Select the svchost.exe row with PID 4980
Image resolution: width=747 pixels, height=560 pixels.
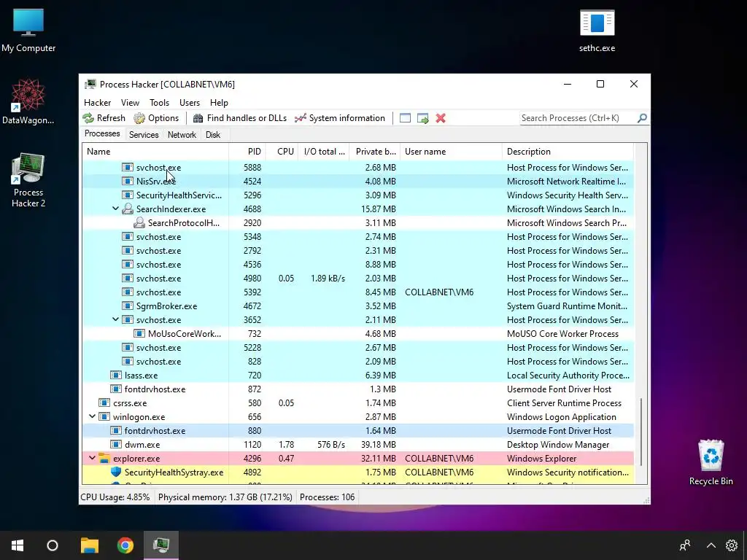point(358,278)
